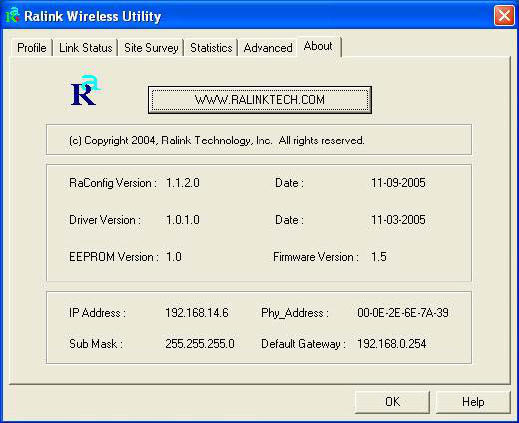Go to the Site Survey tab
This screenshot has width=519, height=423.
(x=151, y=48)
